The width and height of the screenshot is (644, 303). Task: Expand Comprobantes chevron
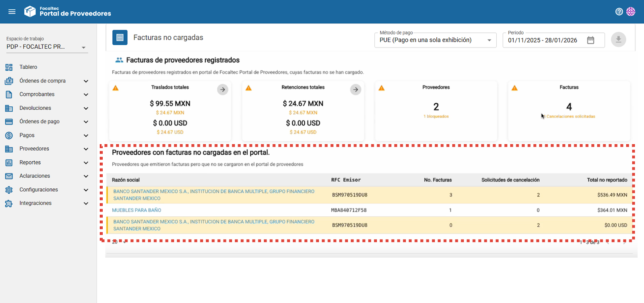click(86, 95)
